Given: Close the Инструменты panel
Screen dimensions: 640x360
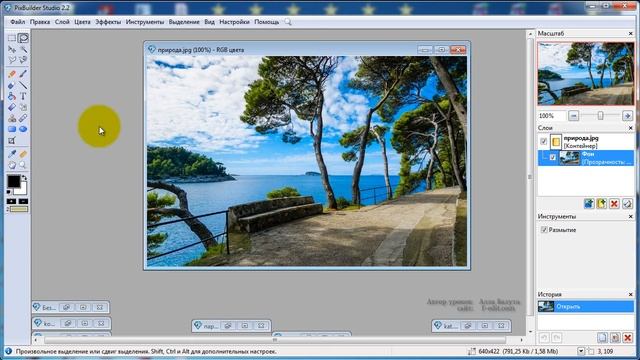Looking at the screenshot, I should coord(631,217).
